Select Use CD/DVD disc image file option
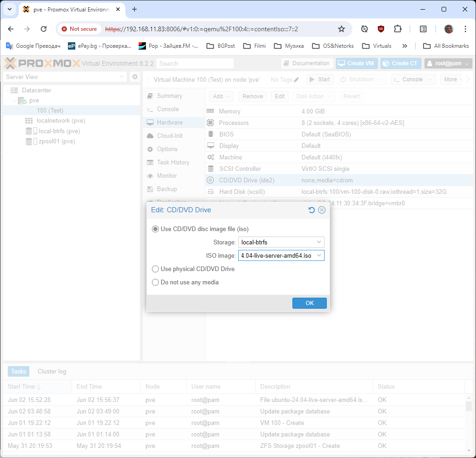 155,229
